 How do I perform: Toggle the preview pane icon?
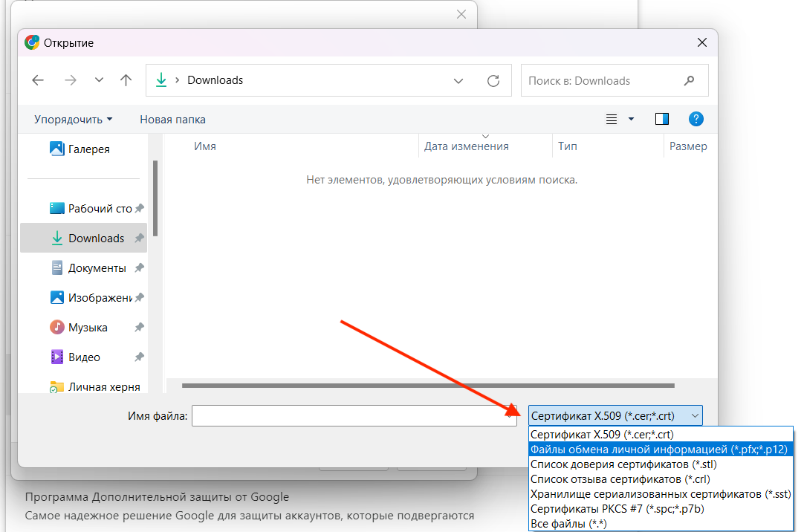[x=662, y=119]
